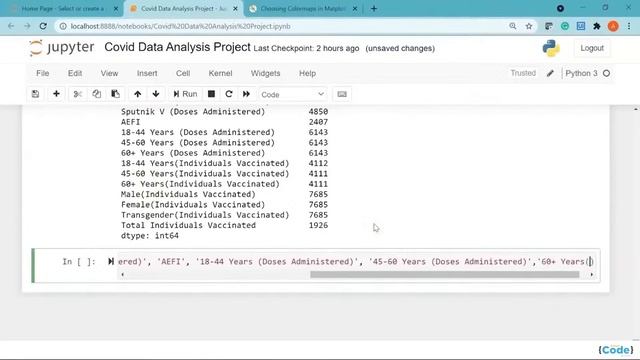Click the 'dtype: int64' output line
Image resolution: width=640 pixels, height=360 pixels.
(x=150, y=236)
